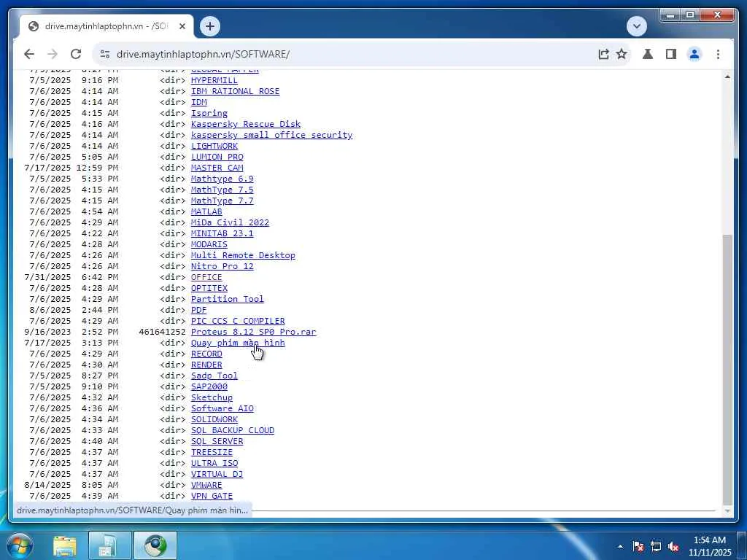747x560 pixels.
Task: Open the Ispring folder link
Action: (209, 113)
